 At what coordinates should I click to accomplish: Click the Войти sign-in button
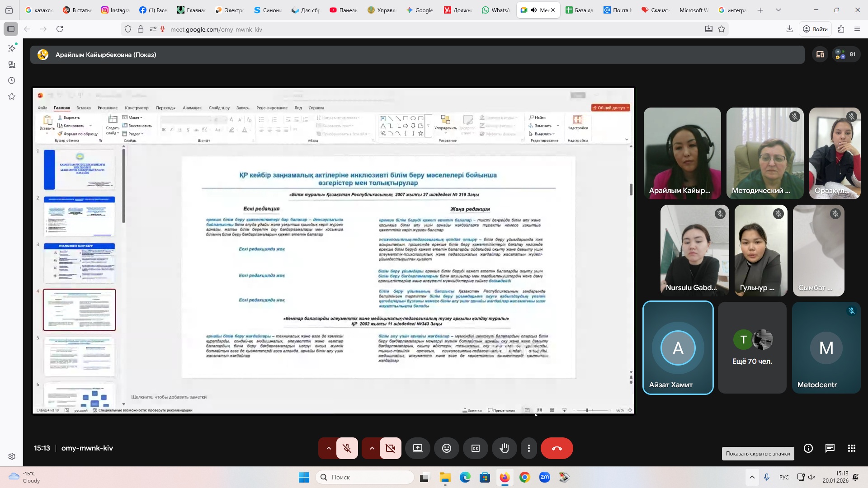pos(815,29)
